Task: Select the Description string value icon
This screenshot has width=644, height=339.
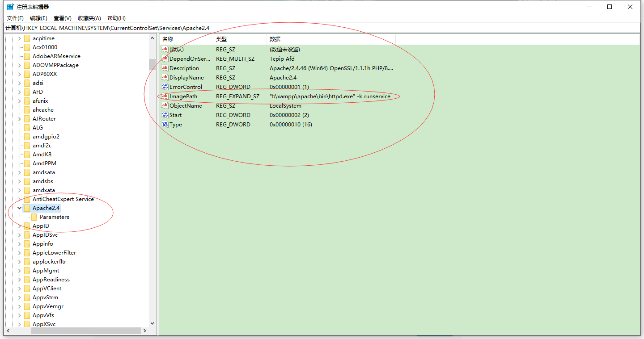Action: click(165, 68)
